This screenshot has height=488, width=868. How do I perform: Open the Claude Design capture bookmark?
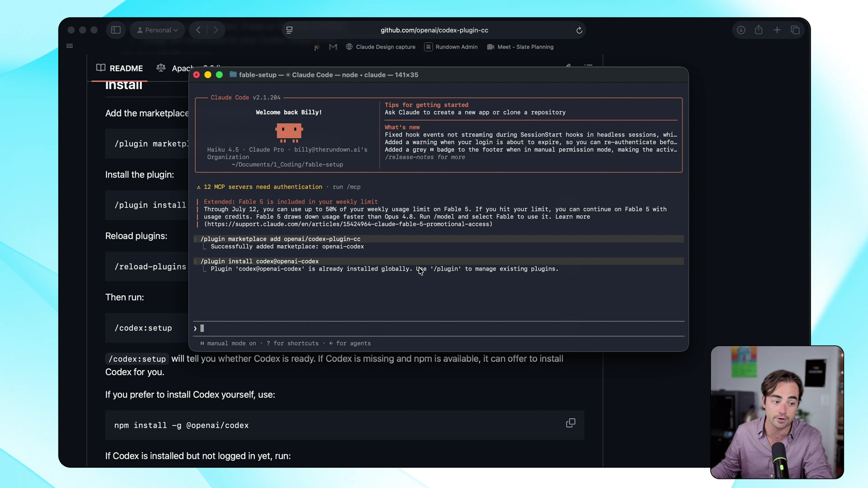click(x=381, y=47)
